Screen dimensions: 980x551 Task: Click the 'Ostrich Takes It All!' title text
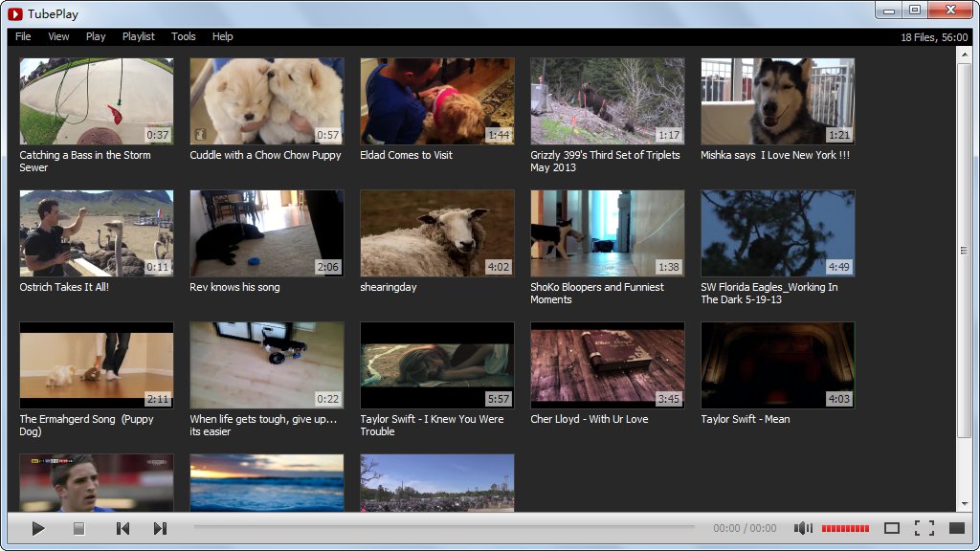(x=64, y=287)
